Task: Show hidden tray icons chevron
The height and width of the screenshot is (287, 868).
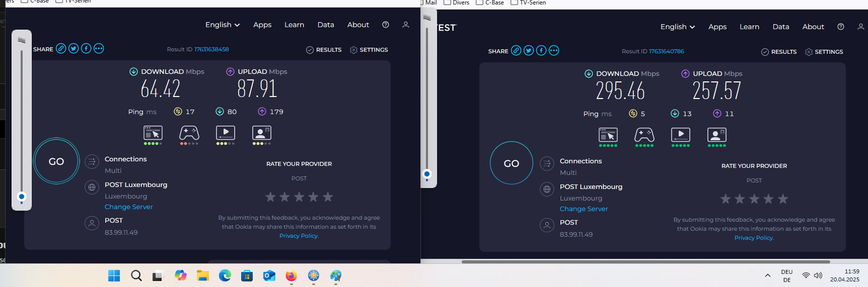Action: [x=768, y=275]
